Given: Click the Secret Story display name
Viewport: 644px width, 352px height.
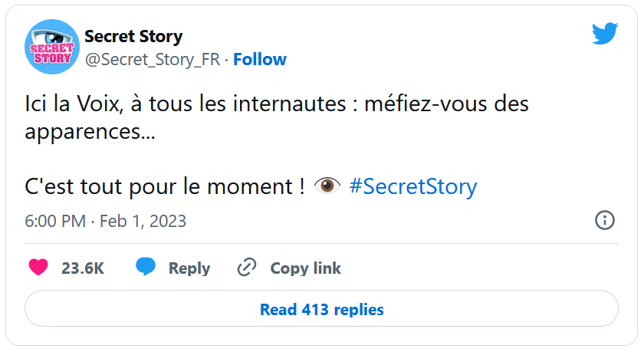Looking at the screenshot, I should (133, 37).
